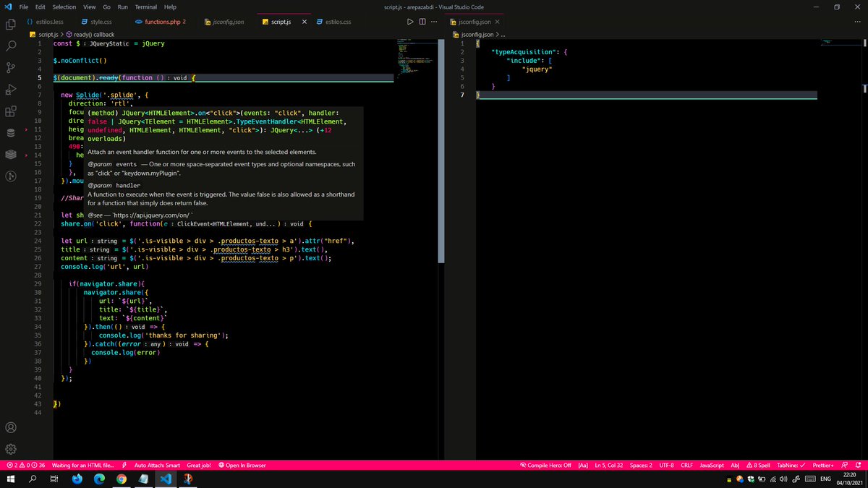Open the Terminal menu
Viewport: 868px width, 488px height.
147,7
